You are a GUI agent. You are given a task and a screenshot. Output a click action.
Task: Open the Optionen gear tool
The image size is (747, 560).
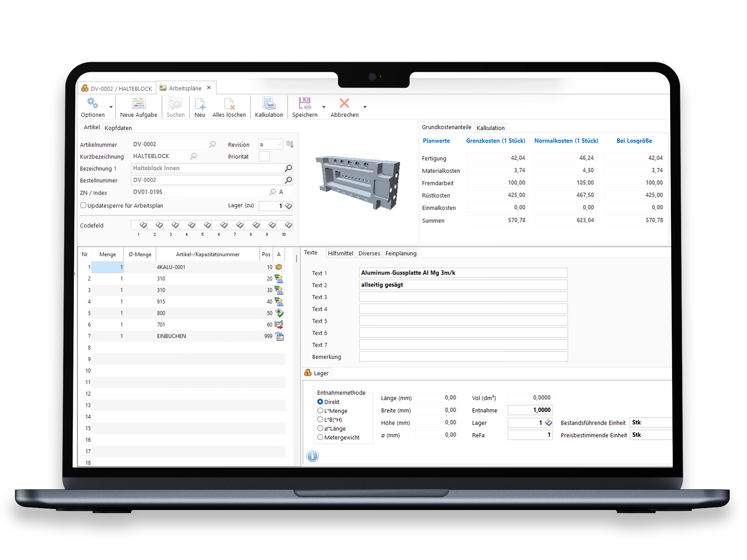pyautogui.click(x=92, y=103)
